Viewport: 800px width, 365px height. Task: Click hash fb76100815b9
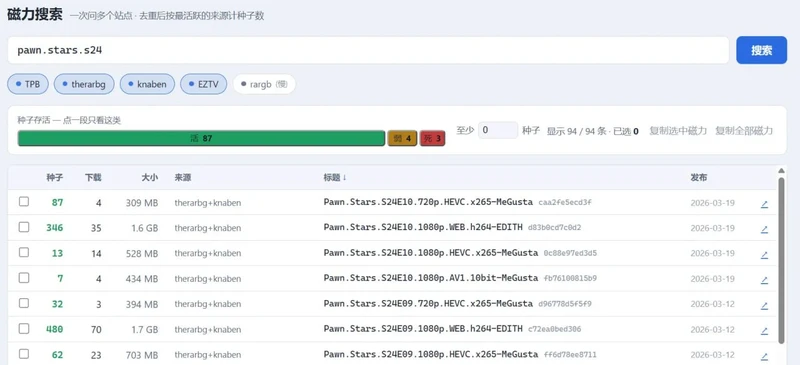tap(570, 279)
